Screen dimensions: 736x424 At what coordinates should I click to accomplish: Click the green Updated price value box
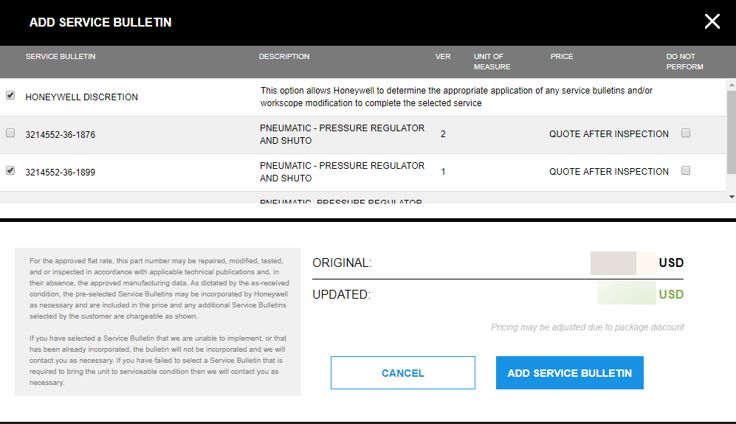625,295
